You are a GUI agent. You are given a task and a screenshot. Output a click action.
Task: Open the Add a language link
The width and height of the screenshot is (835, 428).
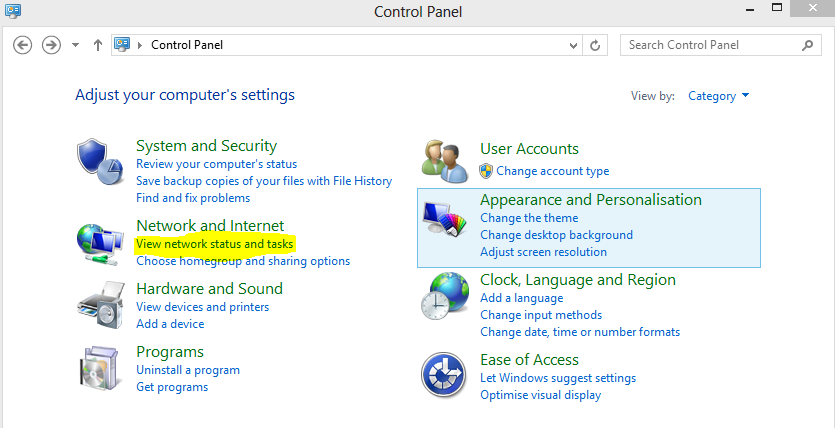point(521,298)
